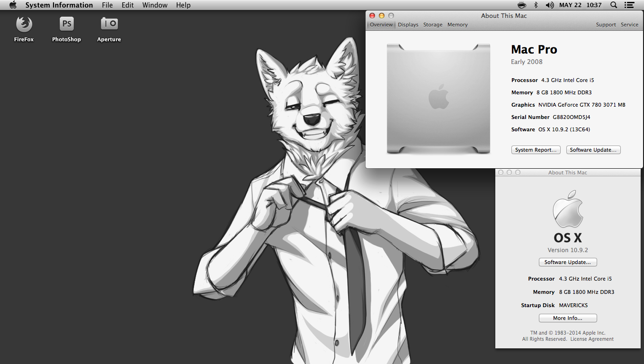Image resolution: width=644 pixels, height=364 pixels.
Task: Switch to the Storage tab
Action: pos(433,25)
